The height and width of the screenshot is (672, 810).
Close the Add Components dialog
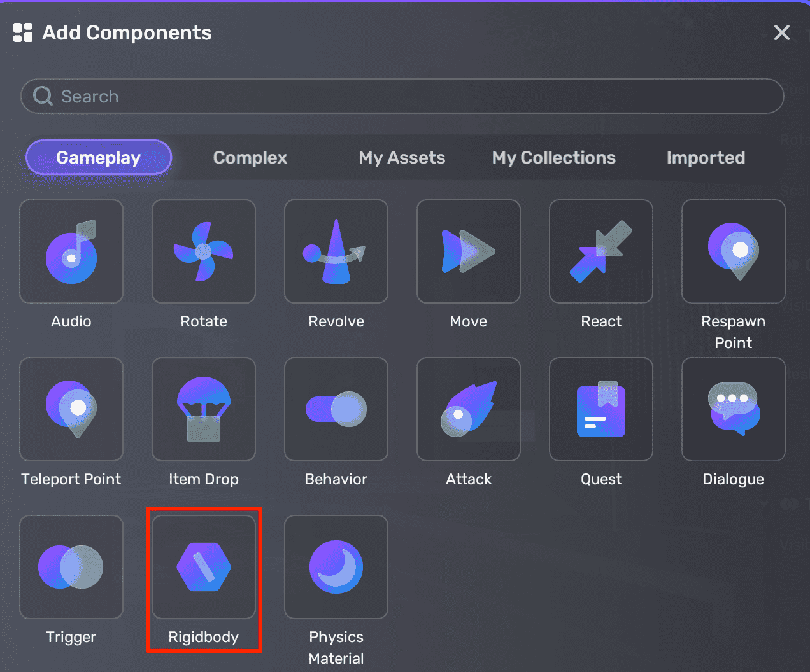click(x=781, y=32)
